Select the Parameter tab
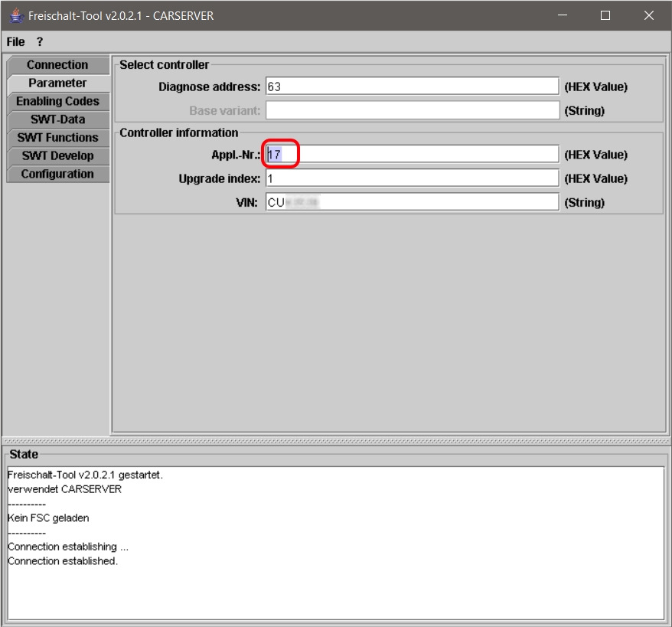The image size is (672, 627). [x=58, y=83]
